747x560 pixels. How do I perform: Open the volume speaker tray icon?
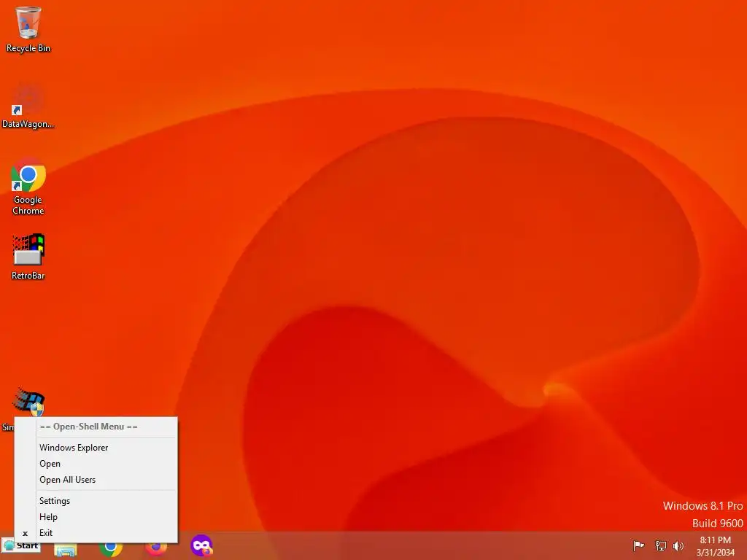pyautogui.click(x=678, y=545)
